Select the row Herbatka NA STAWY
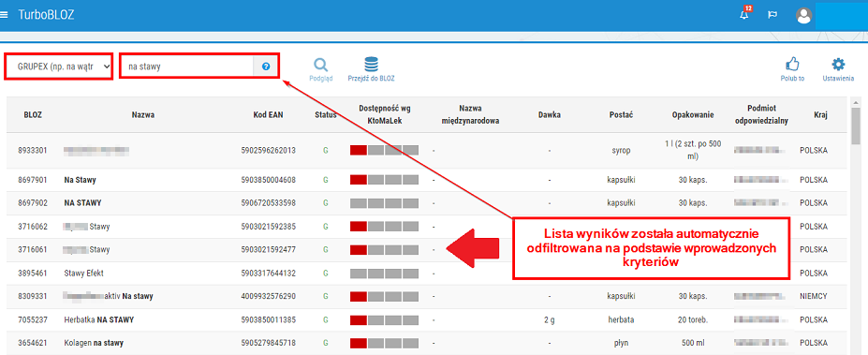This screenshot has height=355, width=868. click(426, 319)
